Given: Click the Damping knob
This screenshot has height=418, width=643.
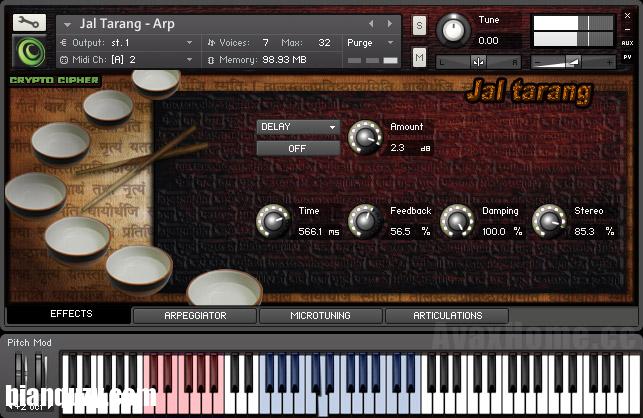Looking at the screenshot, I should [457, 221].
